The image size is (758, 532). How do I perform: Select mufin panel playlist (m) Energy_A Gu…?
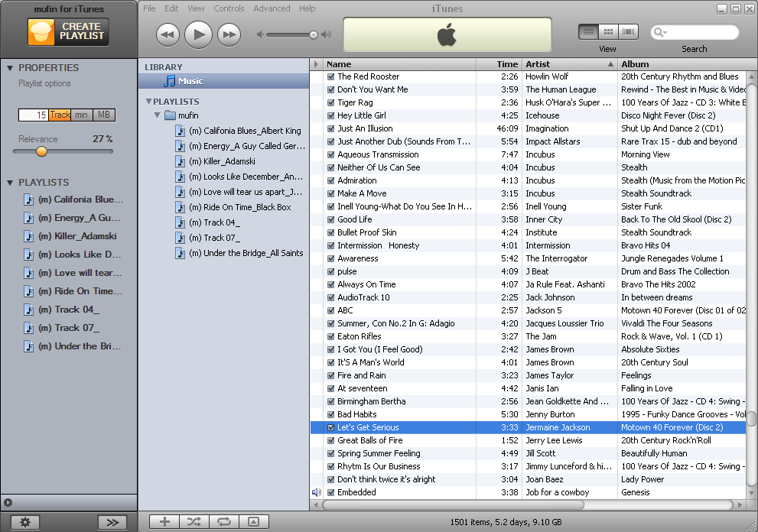point(72,218)
